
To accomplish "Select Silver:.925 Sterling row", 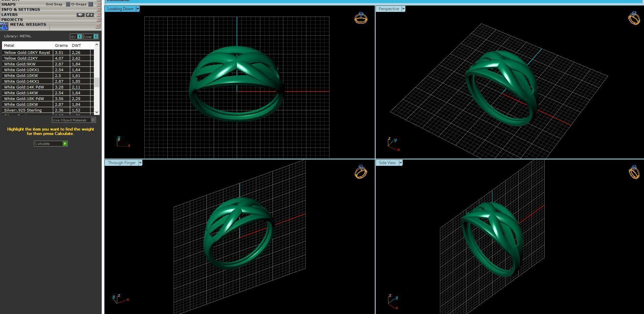I will [x=48, y=110].
